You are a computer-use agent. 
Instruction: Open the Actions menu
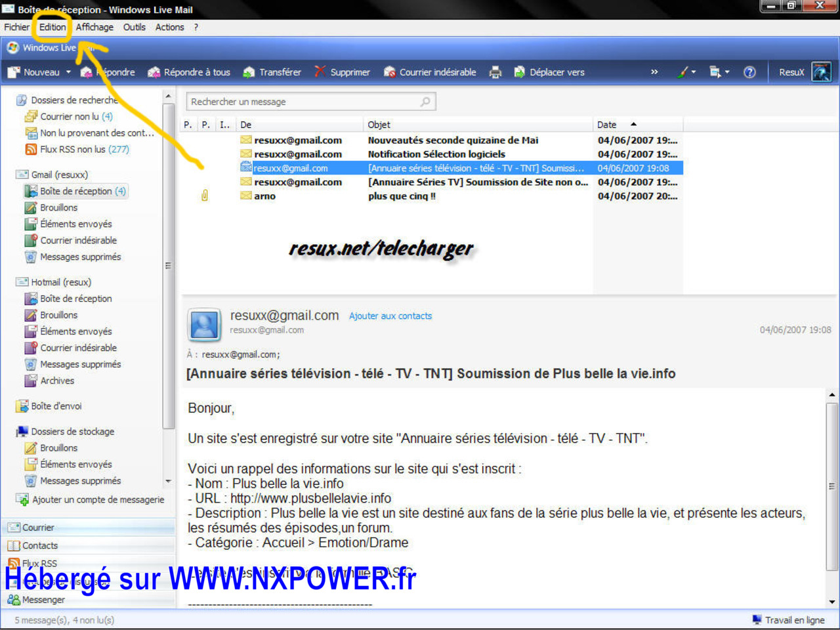pos(169,27)
